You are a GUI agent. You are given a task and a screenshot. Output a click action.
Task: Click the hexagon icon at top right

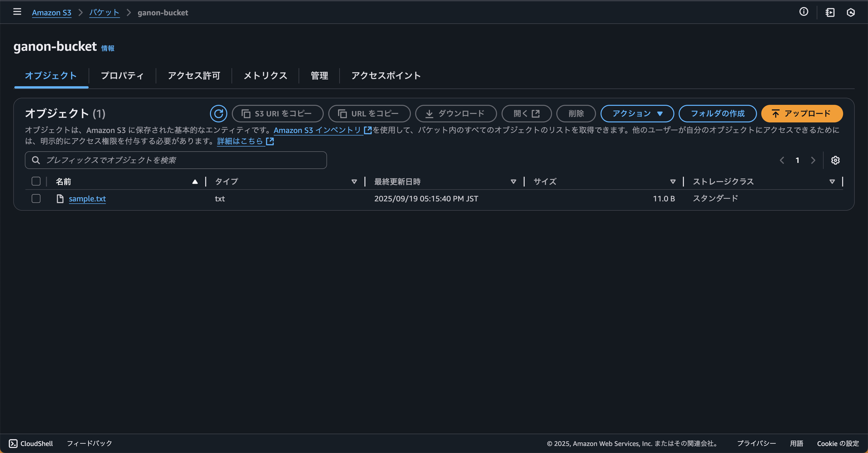[850, 13]
